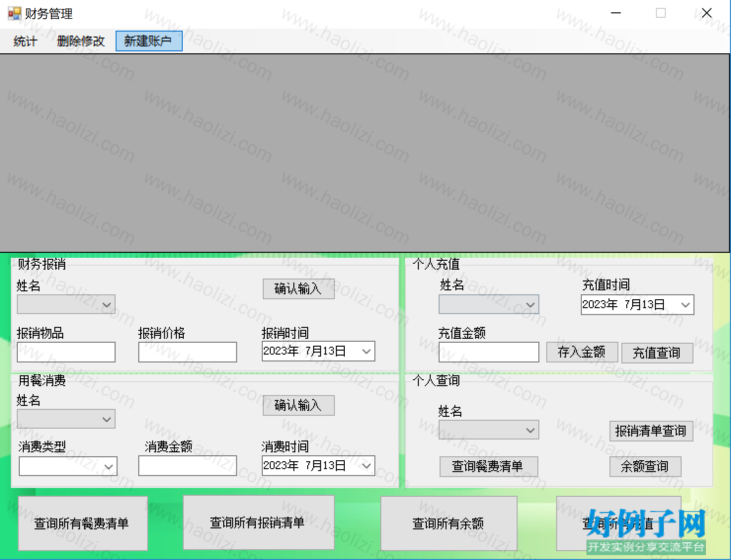Open the 删除修改 menu
This screenshot has width=731, height=560.
[x=81, y=41]
